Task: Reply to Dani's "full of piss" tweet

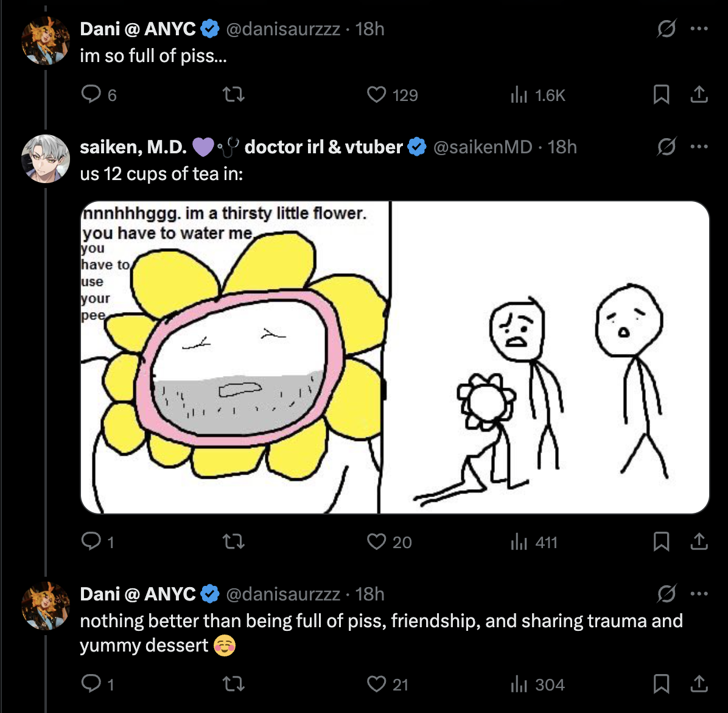Action: 91,94
